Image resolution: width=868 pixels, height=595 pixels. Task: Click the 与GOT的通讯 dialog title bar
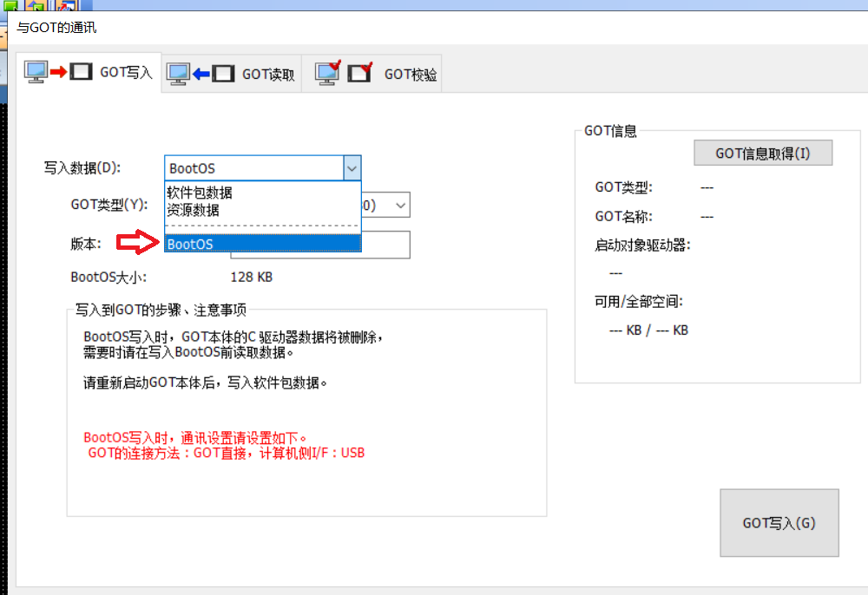coord(434,28)
